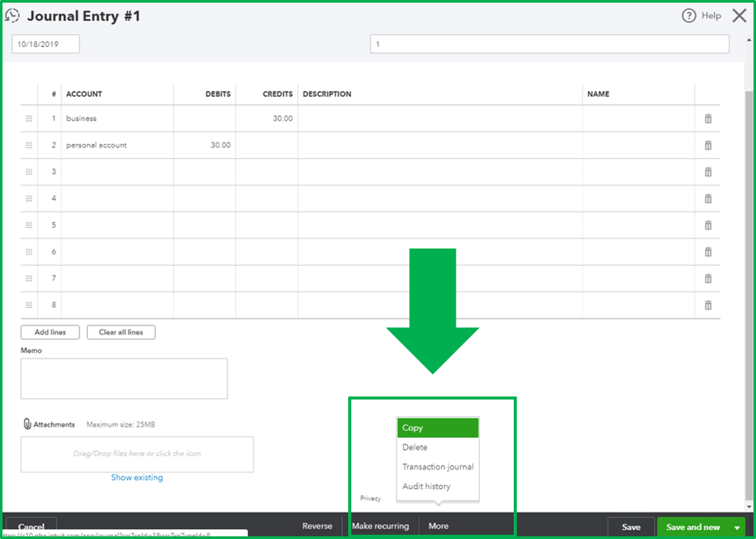Click the trash icon on row 2
The height and width of the screenshot is (539, 756).
(708, 145)
